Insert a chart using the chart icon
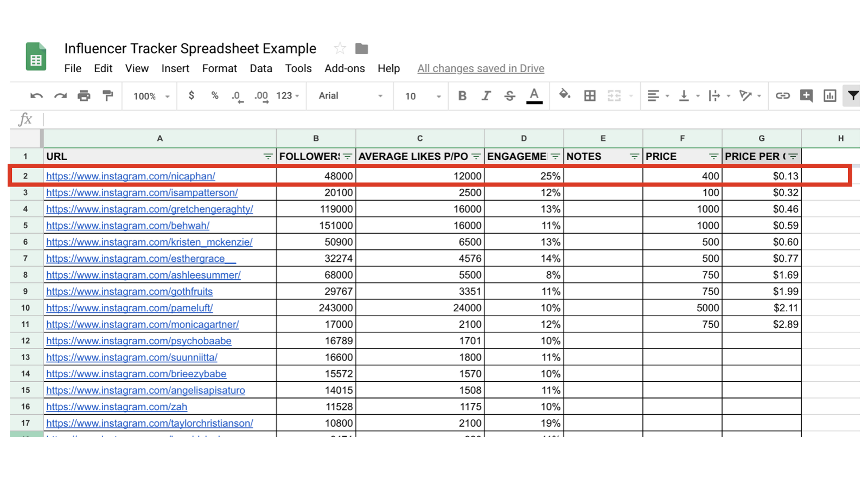The image size is (868, 482). coord(829,96)
